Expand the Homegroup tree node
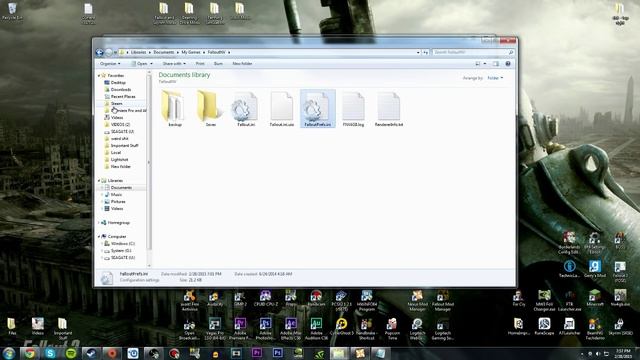 99,223
